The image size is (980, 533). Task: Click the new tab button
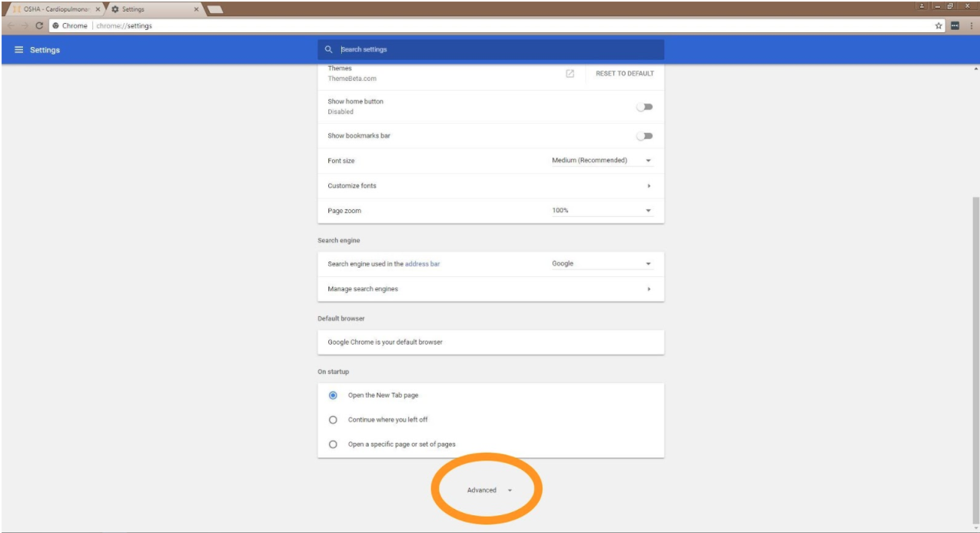(215, 9)
